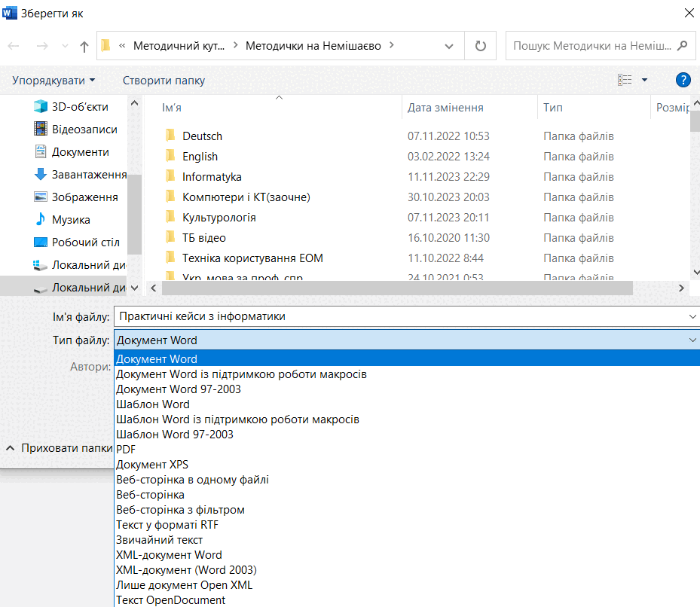The width and height of the screenshot is (700, 607).
Task: Select Техніка користування ЕОМ folder
Action: point(252,258)
